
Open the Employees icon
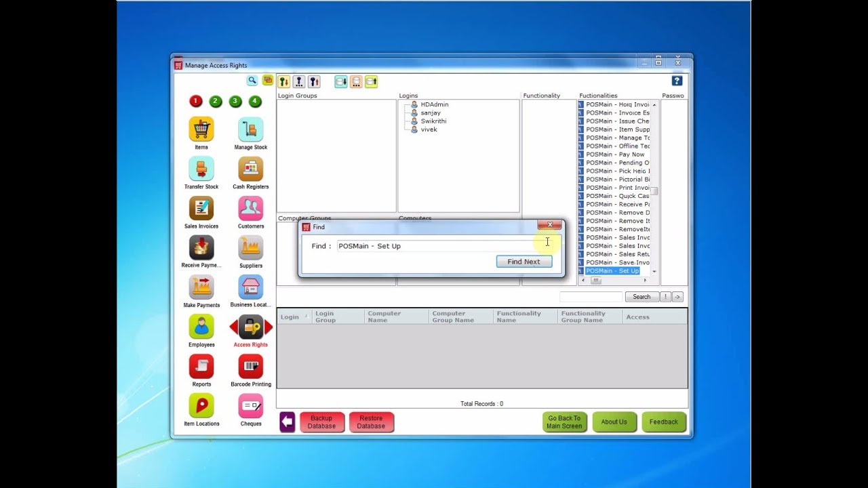201,327
